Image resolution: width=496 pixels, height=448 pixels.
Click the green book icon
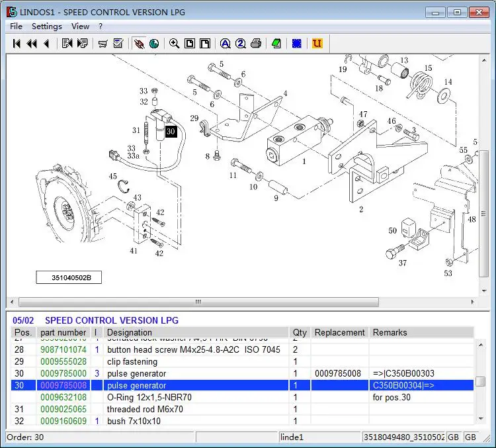click(276, 44)
